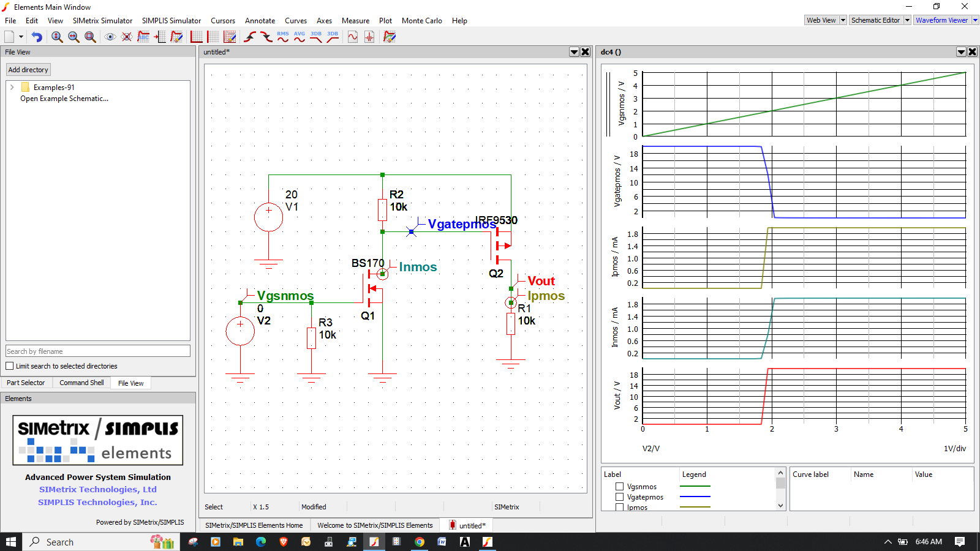Click the zoom-to-fit box magnifier icon
This screenshot has height=551, width=980.
(90, 37)
